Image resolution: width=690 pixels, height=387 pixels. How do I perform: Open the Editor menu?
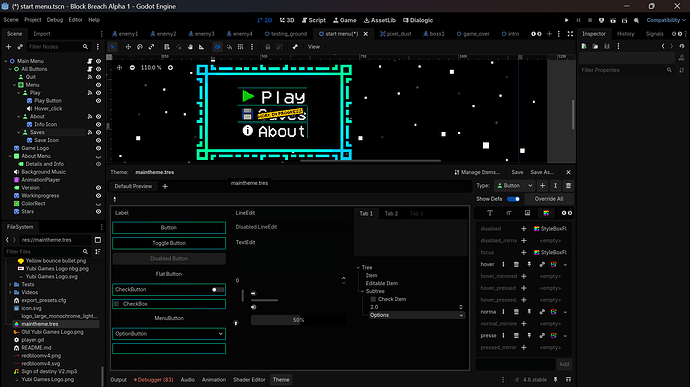75,20
